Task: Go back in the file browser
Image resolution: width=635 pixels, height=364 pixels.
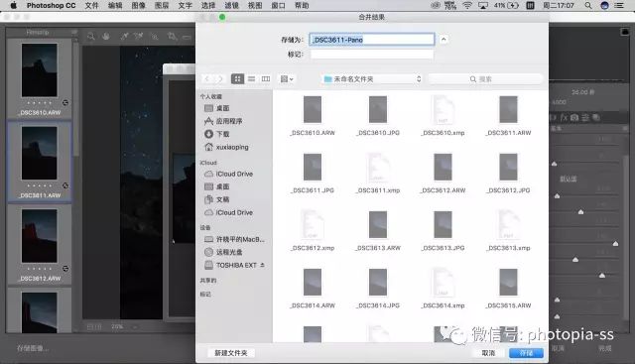Action: point(207,79)
